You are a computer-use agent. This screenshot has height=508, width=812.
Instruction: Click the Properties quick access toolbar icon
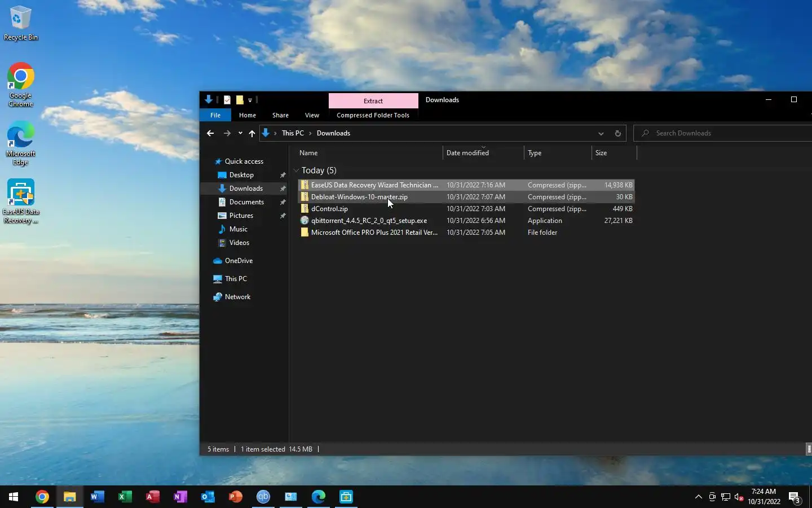tap(227, 100)
